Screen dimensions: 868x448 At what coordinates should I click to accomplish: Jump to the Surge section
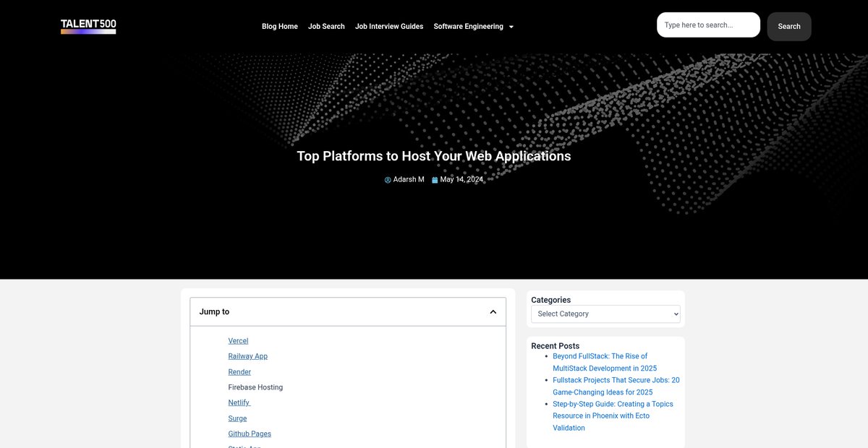[237, 418]
